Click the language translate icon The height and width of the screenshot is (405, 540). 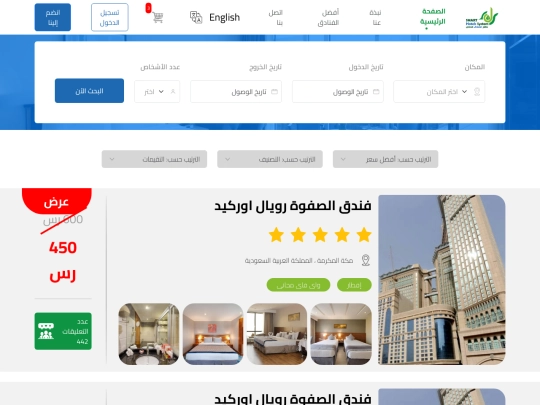pyautogui.click(x=196, y=17)
